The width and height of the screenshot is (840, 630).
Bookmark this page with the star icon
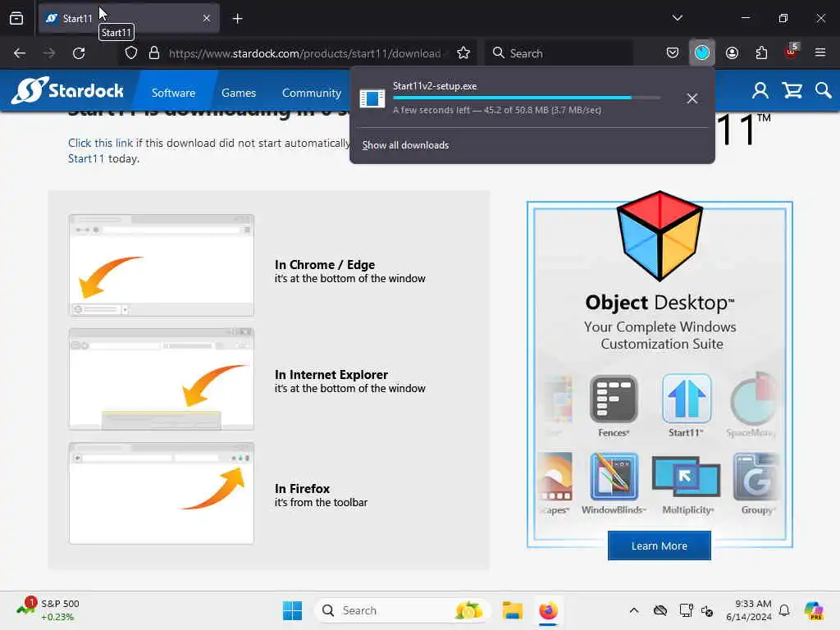(463, 53)
